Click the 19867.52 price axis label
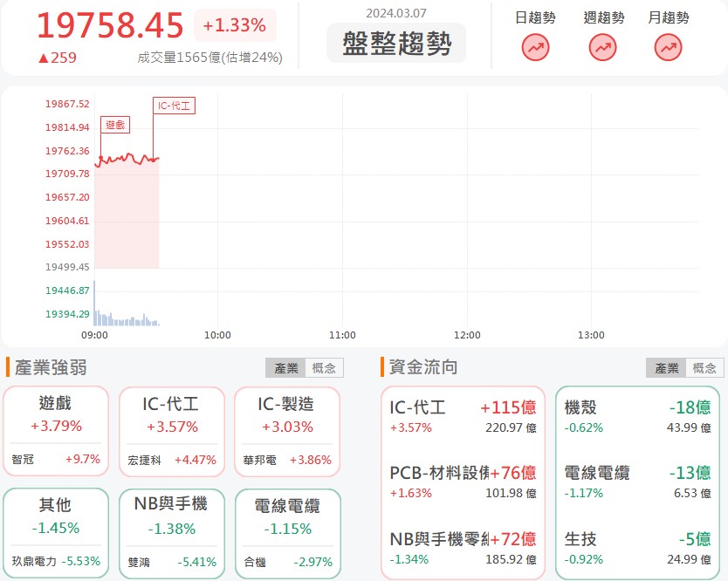The height and width of the screenshot is (581, 728). click(x=67, y=104)
